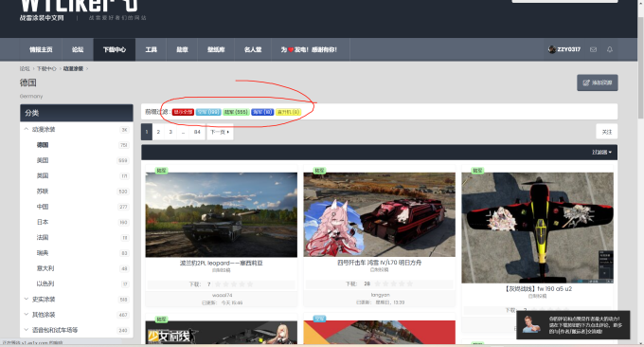644x347 pixels.
Task: Click the support avatar in the popup notice
Action: click(x=531, y=324)
